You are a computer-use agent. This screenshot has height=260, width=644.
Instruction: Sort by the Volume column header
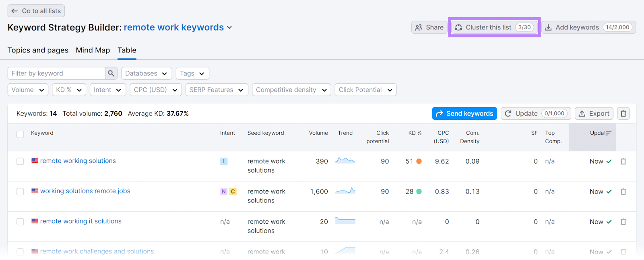click(x=318, y=133)
